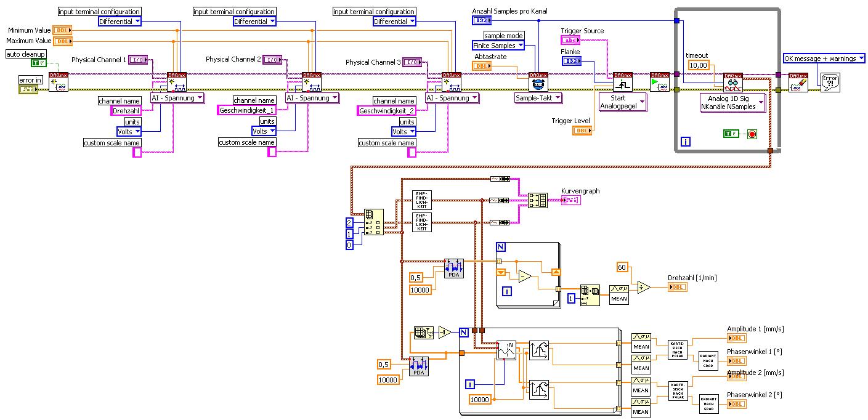Open the first Differential terminal configuration dropdown
Viewport: 868px width, 420px height.
pyautogui.click(x=120, y=22)
